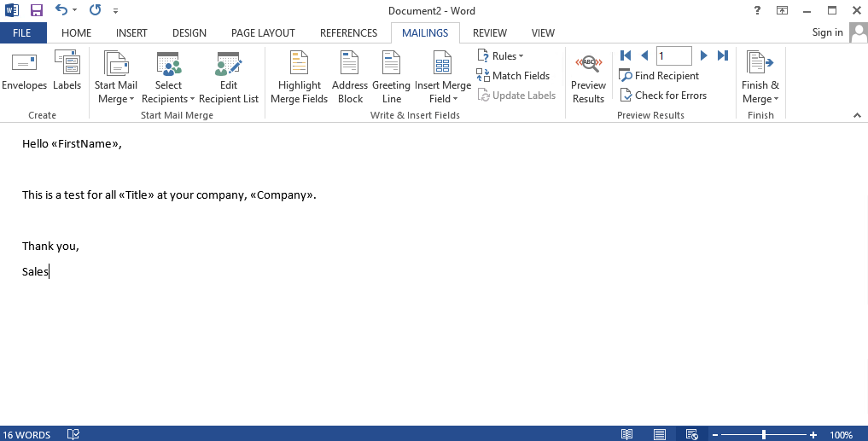Switch to the HOME tab

(77, 32)
